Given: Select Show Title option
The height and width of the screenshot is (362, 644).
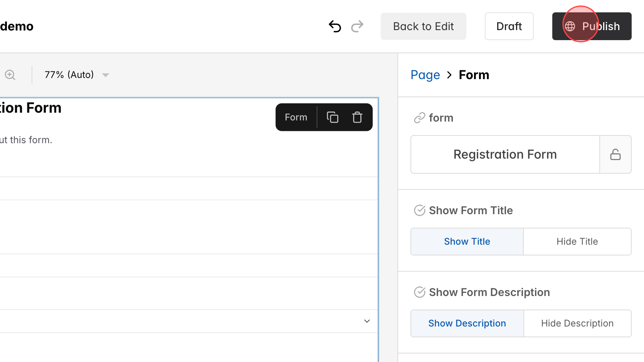Looking at the screenshot, I should coord(467,241).
